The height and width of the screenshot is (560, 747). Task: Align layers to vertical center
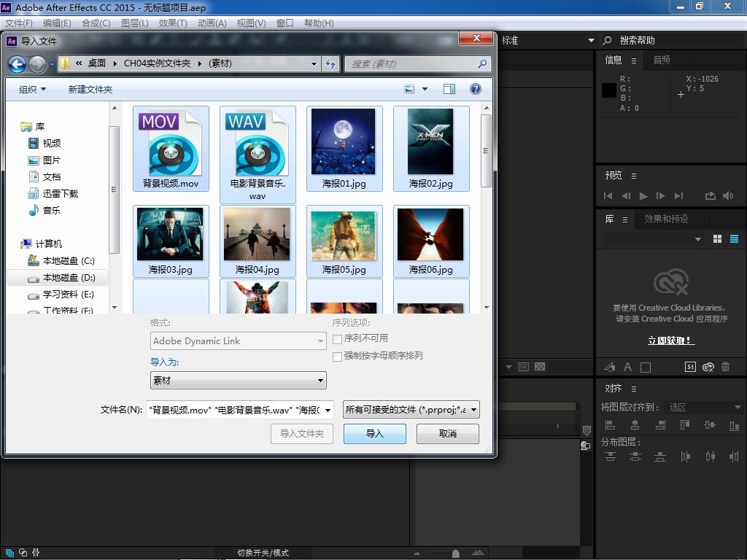[710, 425]
